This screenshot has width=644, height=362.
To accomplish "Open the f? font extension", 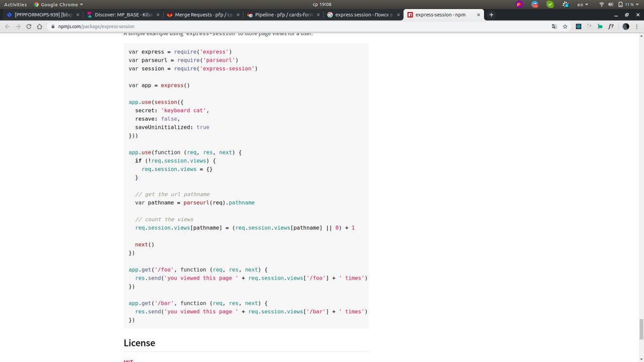I will (610, 26).
